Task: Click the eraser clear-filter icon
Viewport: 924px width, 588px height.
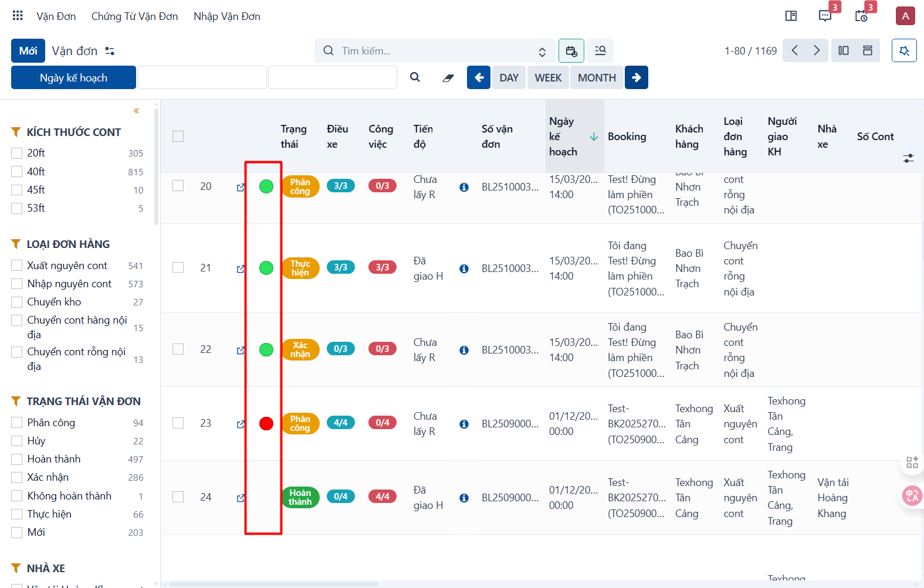Action: pos(448,77)
